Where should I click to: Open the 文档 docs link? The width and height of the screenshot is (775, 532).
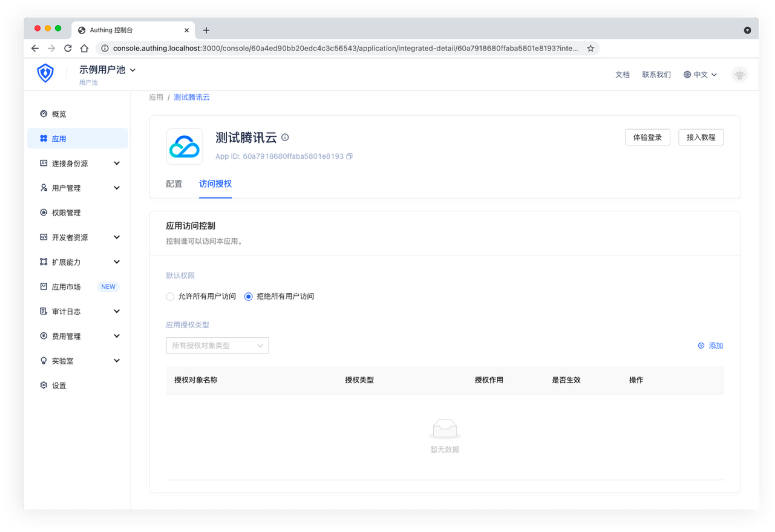(622, 74)
